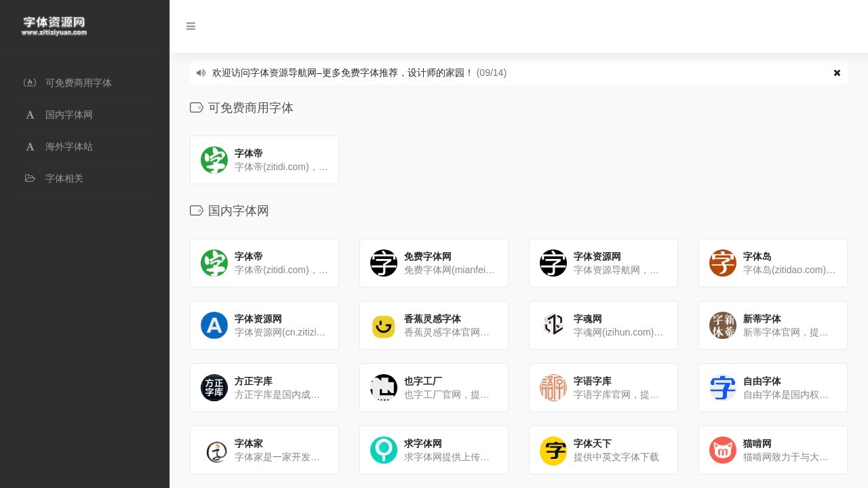
Task: Visit the 新蒂字体 card
Action: [x=773, y=325]
